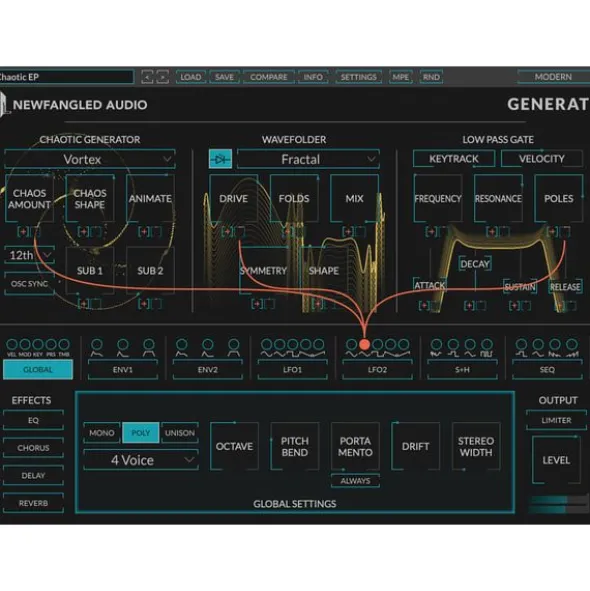Toggle the MPE button
Screen dimensions: 590x591
[400, 77]
